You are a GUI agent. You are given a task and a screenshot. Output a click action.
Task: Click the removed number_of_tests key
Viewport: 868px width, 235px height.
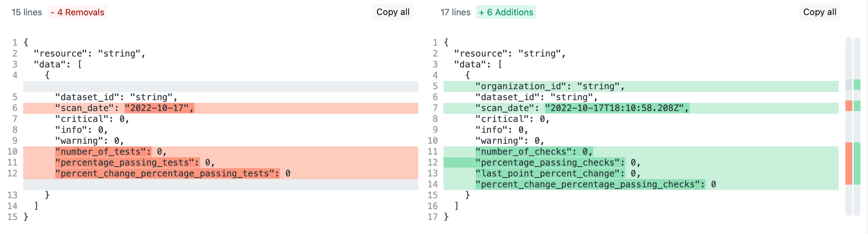pos(103,152)
